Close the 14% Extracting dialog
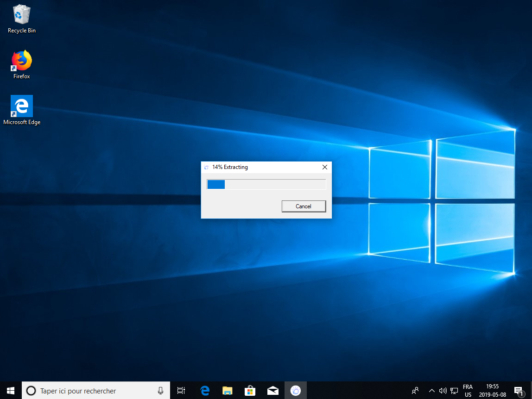Image resolution: width=532 pixels, height=399 pixels. tap(324, 167)
